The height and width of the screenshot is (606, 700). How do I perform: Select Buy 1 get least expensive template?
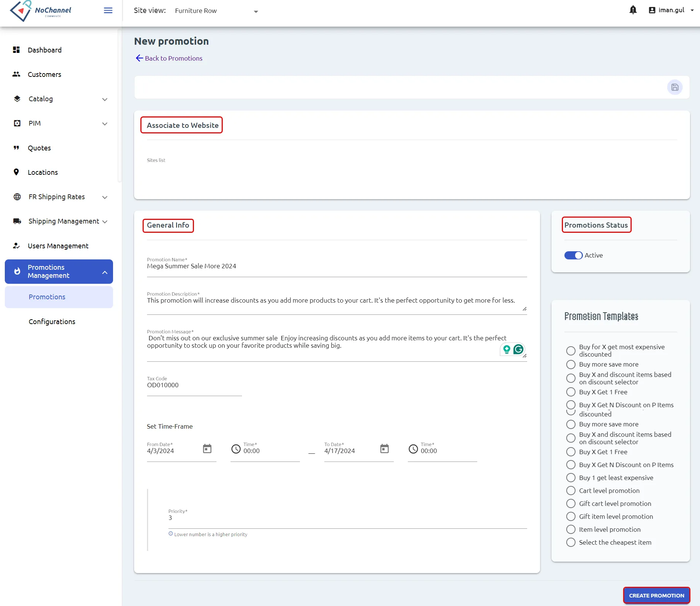point(571,478)
